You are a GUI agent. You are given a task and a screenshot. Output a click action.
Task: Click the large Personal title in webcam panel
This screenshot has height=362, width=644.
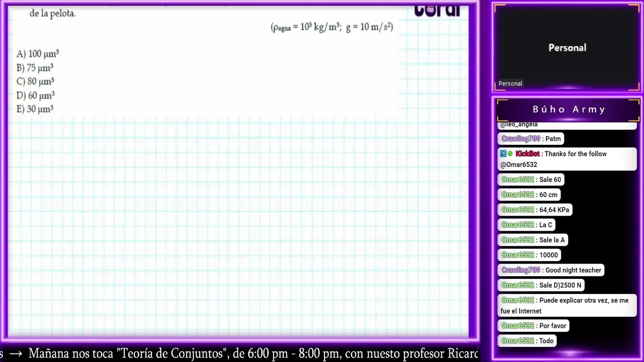tap(567, 48)
